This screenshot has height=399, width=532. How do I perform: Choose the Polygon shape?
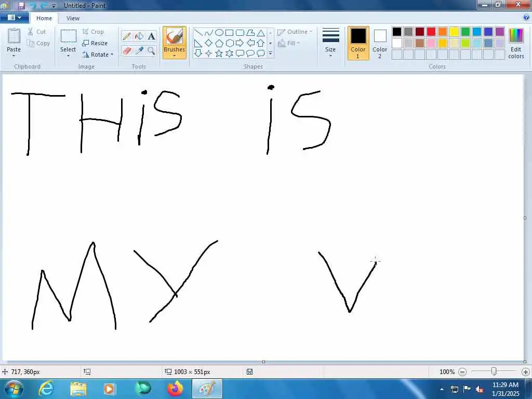tap(250, 33)
